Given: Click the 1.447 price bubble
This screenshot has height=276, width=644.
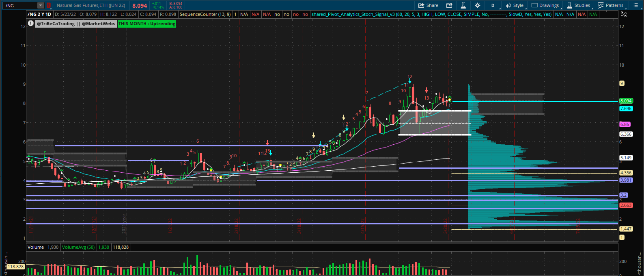Looking at the screenshot, I should 626,229.
